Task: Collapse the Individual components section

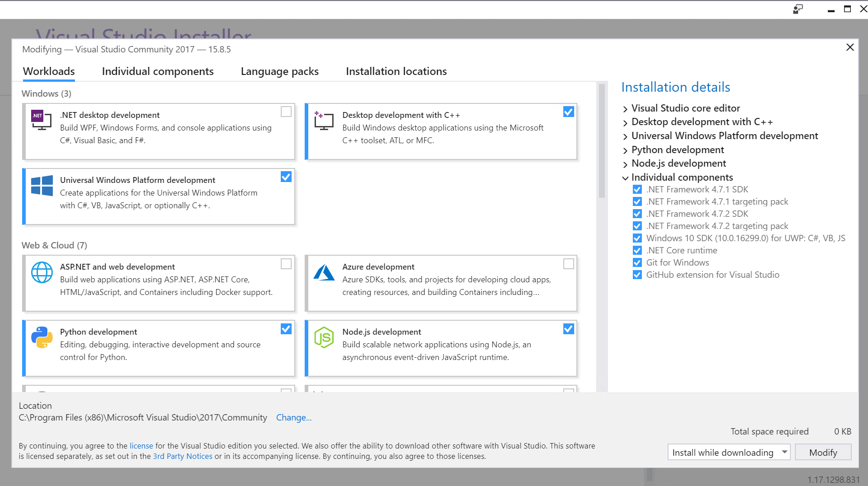Action: pyautogui.click(x=625, y=178)
